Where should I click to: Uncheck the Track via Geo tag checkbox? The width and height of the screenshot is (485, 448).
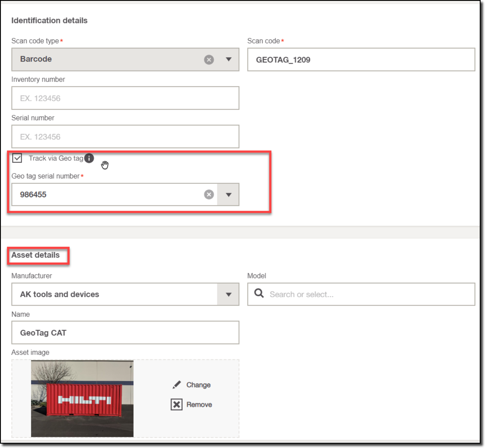[17, 158]
